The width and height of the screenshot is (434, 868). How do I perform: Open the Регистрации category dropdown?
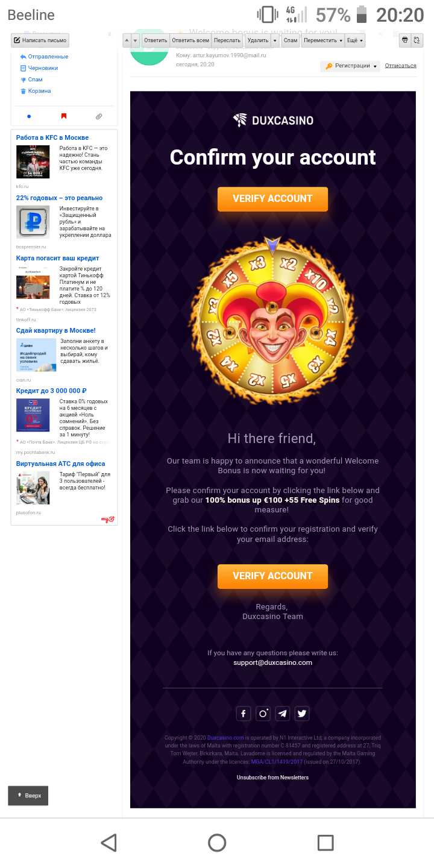pos(350,66)
